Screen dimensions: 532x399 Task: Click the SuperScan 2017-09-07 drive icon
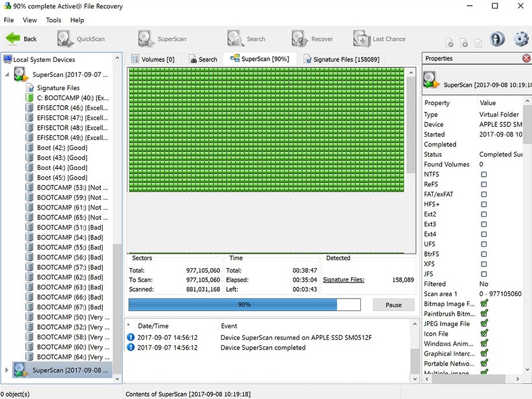(21, 74)
